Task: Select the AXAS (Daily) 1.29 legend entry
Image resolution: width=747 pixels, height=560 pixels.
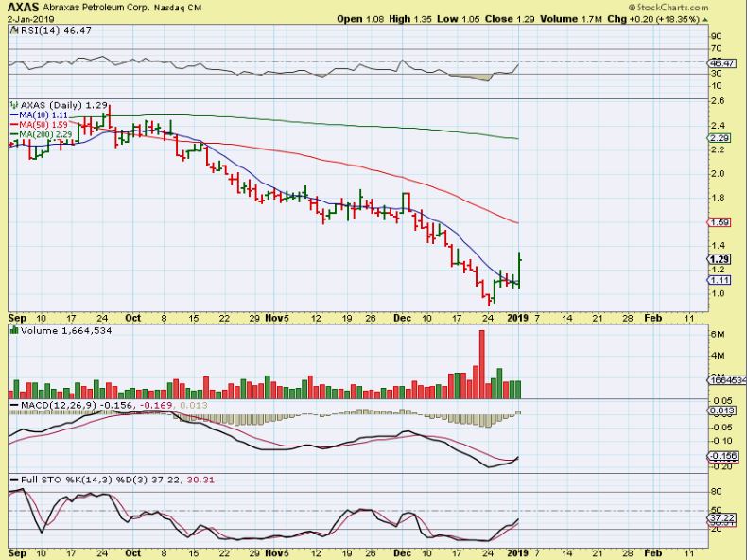Action: coord(64,105)
